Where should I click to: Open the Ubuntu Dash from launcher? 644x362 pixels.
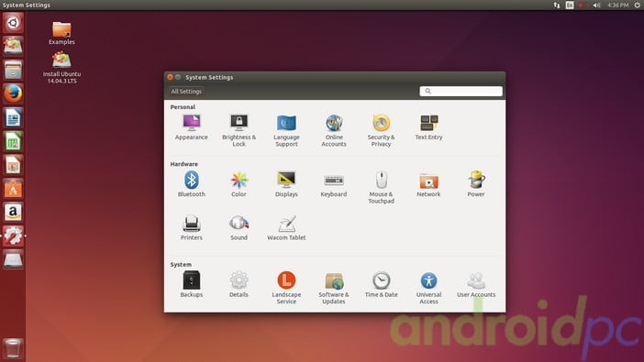[x=13, y=23]
